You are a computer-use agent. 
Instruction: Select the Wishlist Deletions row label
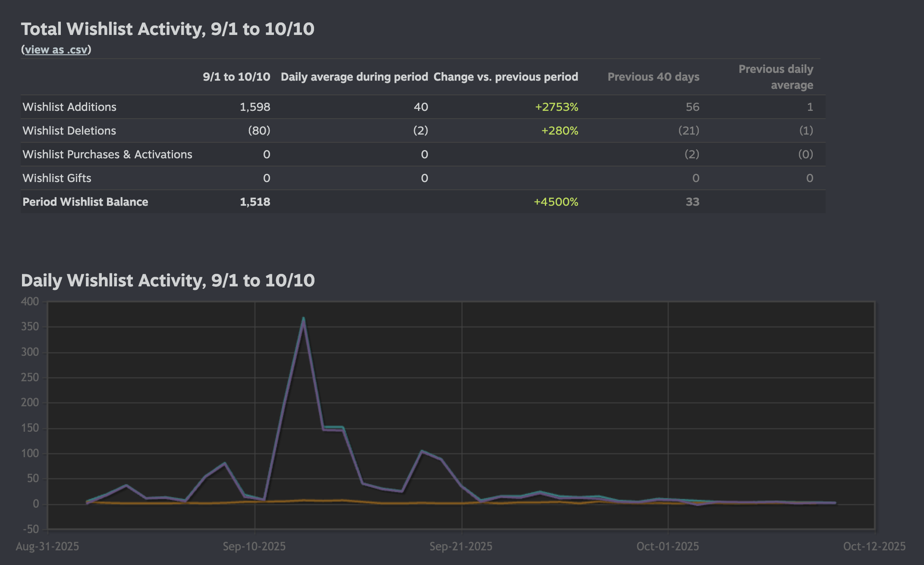(x=69, y=131)
